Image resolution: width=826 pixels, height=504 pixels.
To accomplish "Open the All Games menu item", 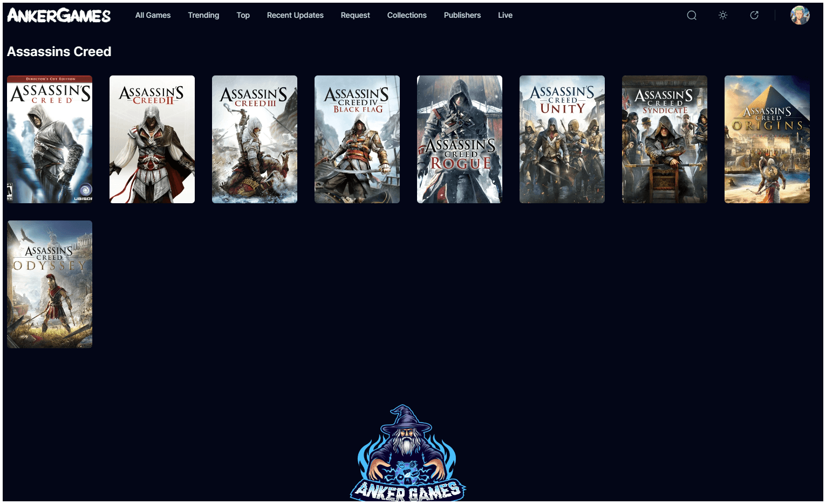I will coord(153,15).
